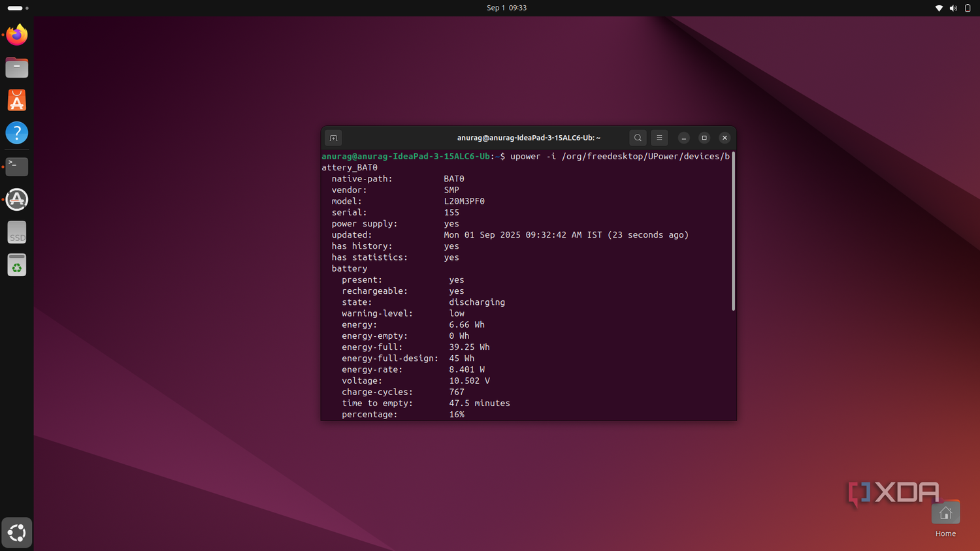
Task: Click the state value discharging
Action: tap(477, 302)
